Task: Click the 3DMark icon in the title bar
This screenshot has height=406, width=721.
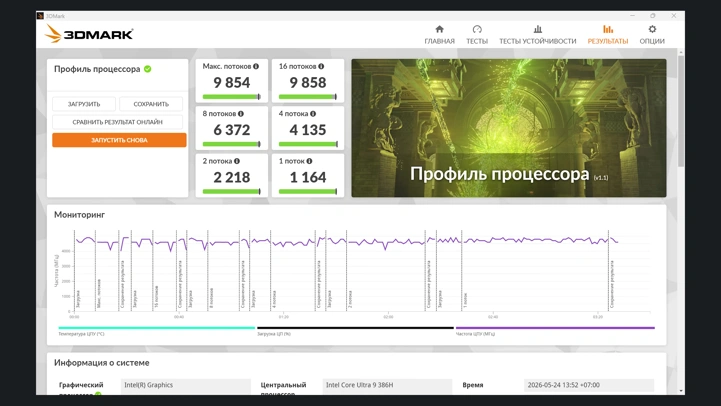Action: [x=40, y=16]
